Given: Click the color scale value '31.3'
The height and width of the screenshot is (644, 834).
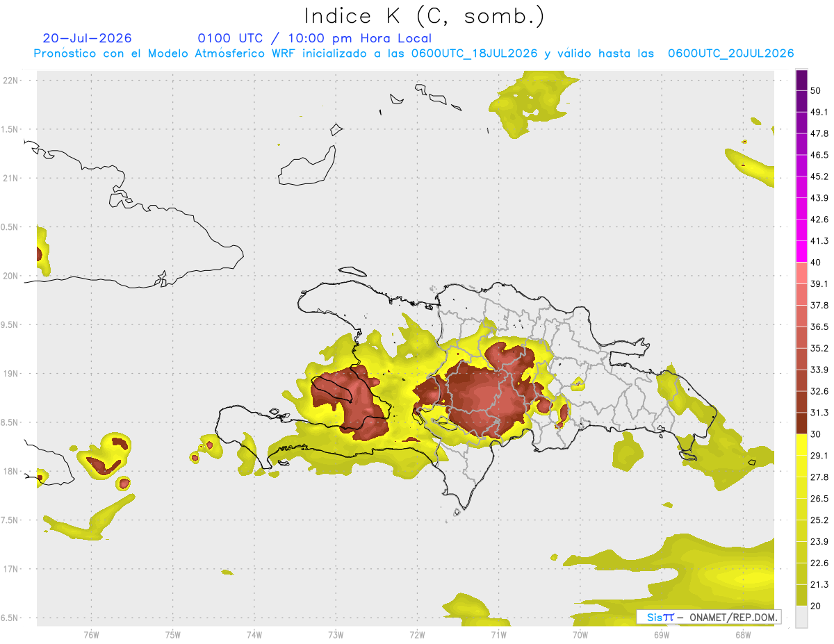Looking at the screenshot, I should point(819,413).
